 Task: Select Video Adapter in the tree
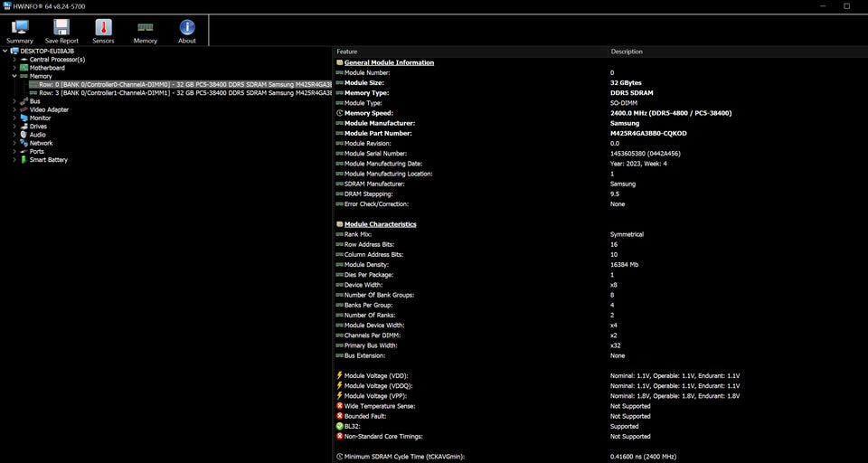pyautogui.click(x=49, y=109)
